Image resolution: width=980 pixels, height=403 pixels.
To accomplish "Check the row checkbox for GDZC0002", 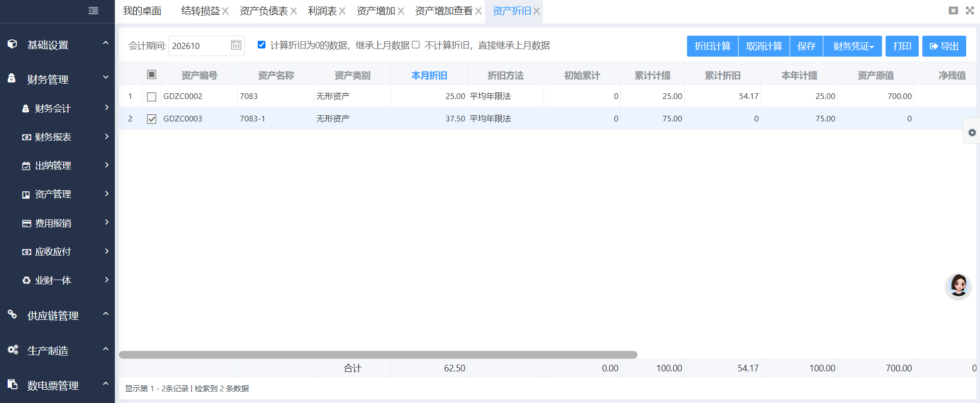I will [152, 96].
